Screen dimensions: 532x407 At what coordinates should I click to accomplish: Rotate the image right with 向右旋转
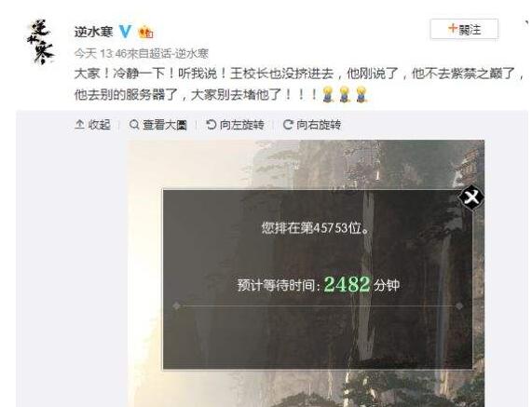[x=312, y=125]
